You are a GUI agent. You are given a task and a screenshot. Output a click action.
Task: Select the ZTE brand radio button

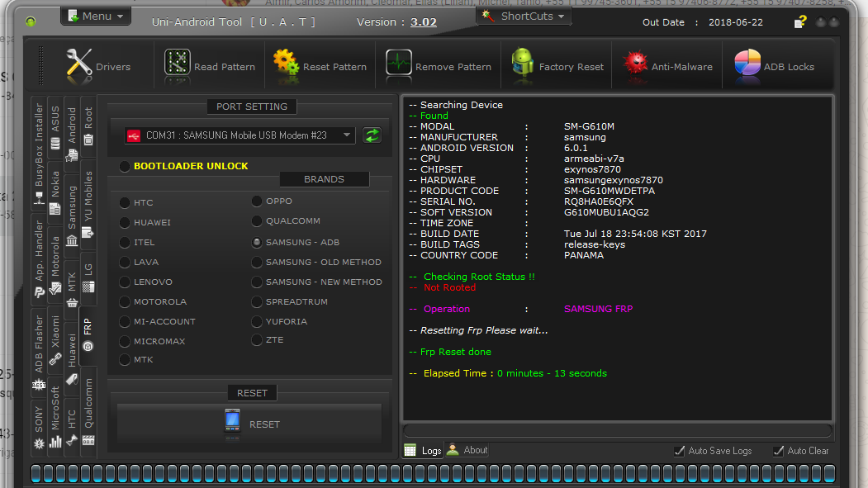click(x=257, y=339)
